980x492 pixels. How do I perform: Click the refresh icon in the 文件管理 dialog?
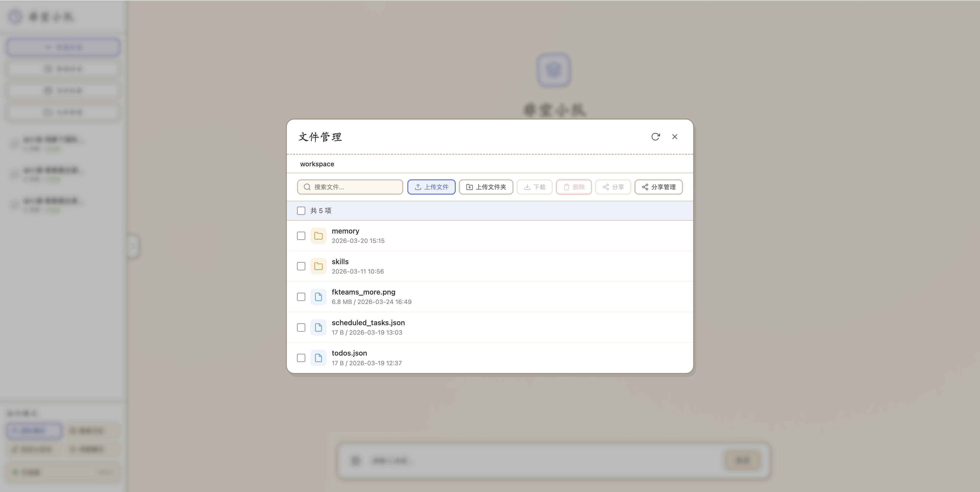pyautogui.click(x=656, y=137)
